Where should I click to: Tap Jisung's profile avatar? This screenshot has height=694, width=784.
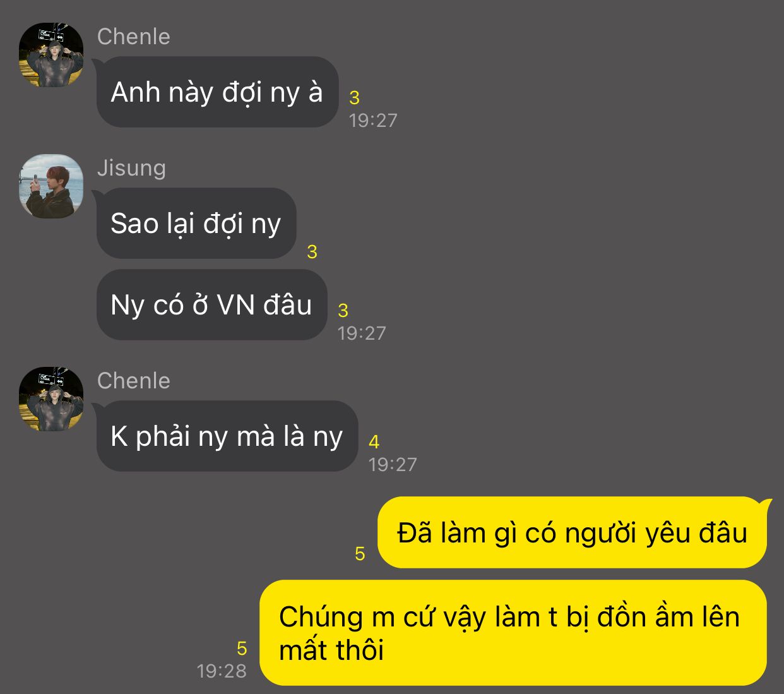click(x=51, y=186)
